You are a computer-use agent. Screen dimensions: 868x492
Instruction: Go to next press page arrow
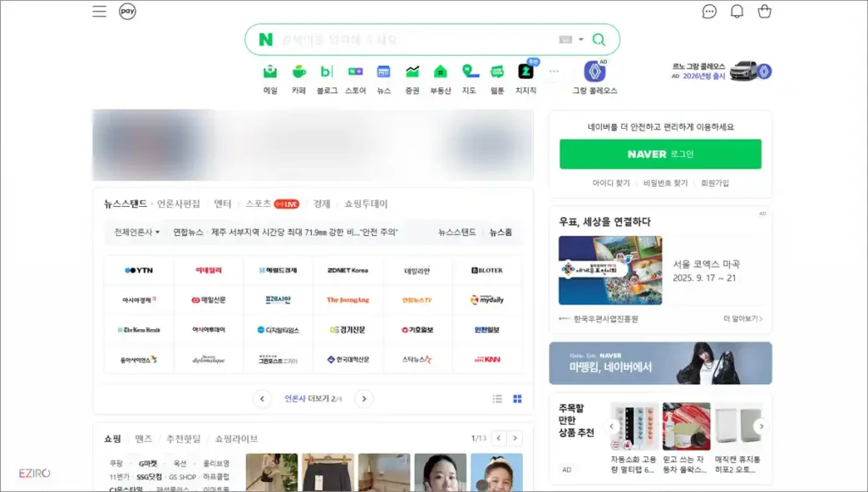pos(364,399)
